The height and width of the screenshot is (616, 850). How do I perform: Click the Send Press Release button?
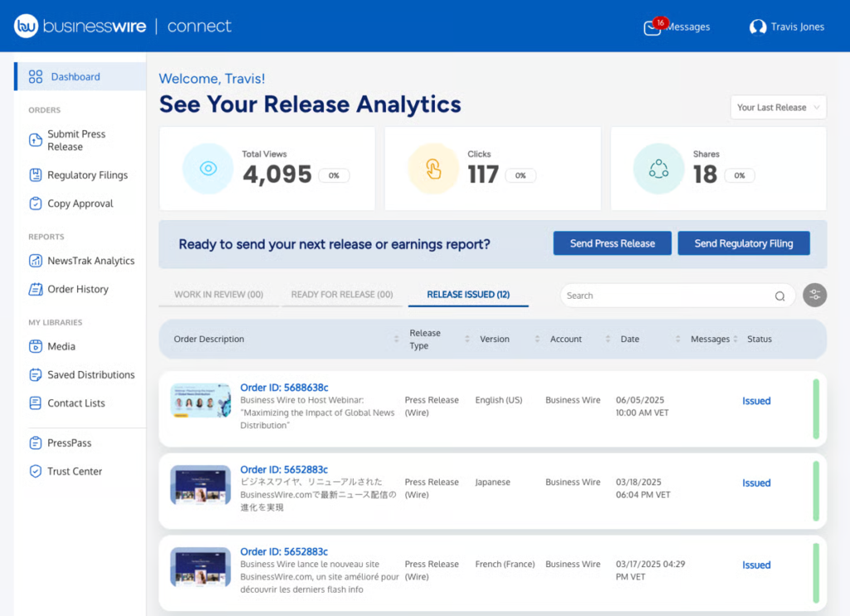(612, 242)
